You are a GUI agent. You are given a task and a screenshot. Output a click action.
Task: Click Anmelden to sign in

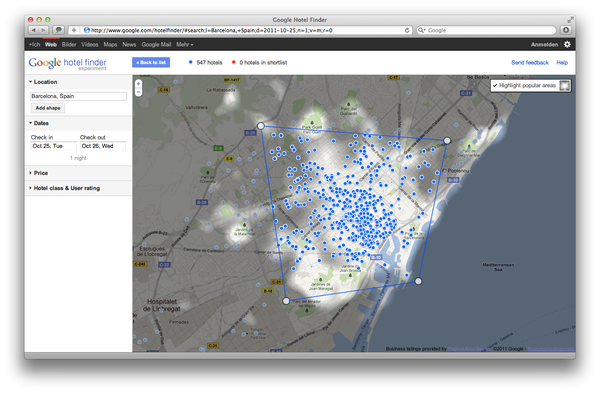[x=544, y=45]
